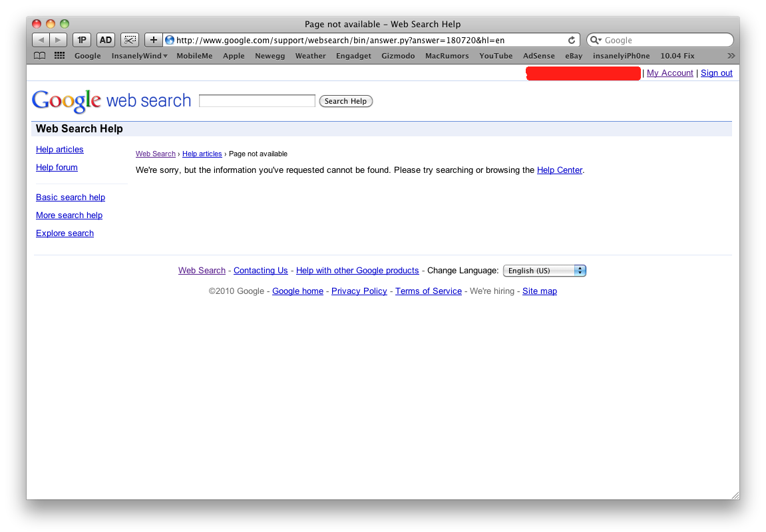Click Site map link
766x532 pixels.
539,291
